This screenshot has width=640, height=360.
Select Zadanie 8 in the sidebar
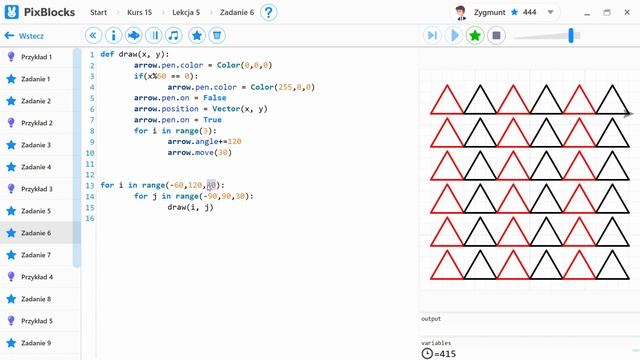37,299
